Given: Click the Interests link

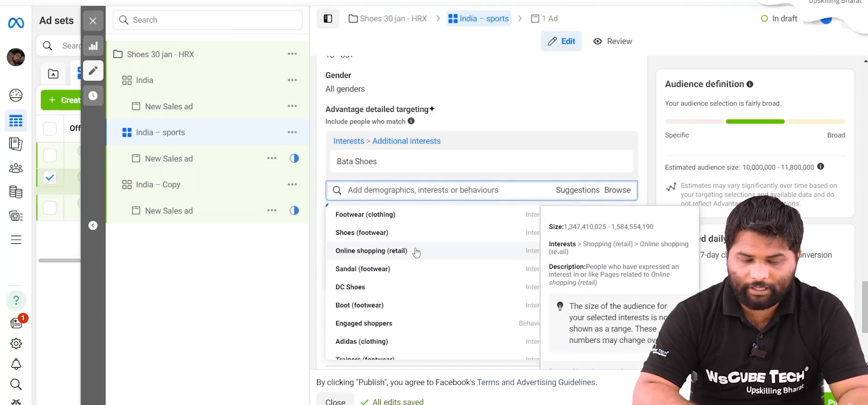Looking at the screenshot, I should point(349,141).
